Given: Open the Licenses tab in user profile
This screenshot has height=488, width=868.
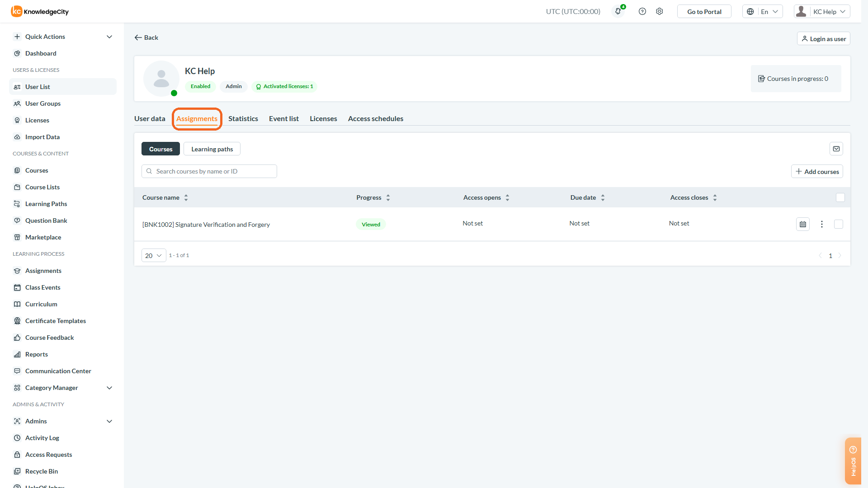Looking at the screenshot, I should point(323,118).
